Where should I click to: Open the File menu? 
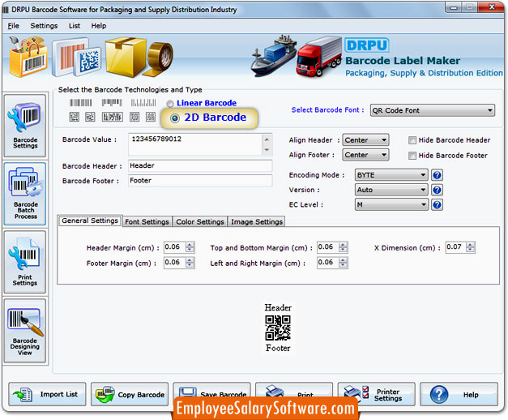13,26
